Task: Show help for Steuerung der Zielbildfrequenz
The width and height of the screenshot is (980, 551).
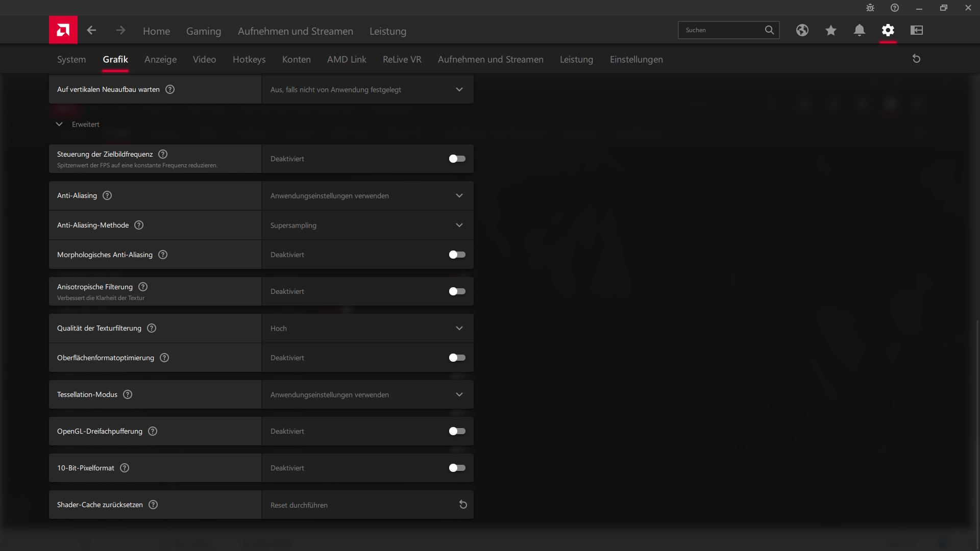Action: [163, 154]
